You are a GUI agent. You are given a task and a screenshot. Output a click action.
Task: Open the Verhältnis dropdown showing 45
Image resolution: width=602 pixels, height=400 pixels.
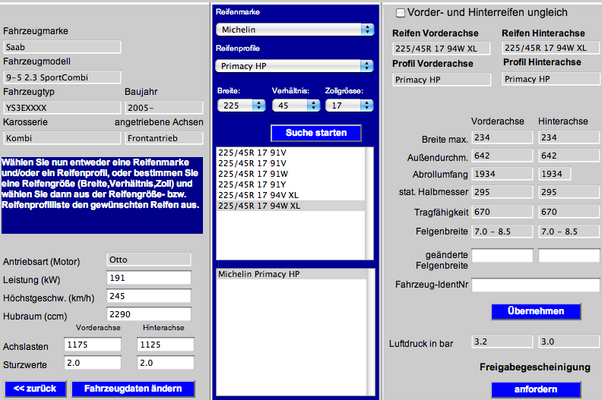click(296, 106)
